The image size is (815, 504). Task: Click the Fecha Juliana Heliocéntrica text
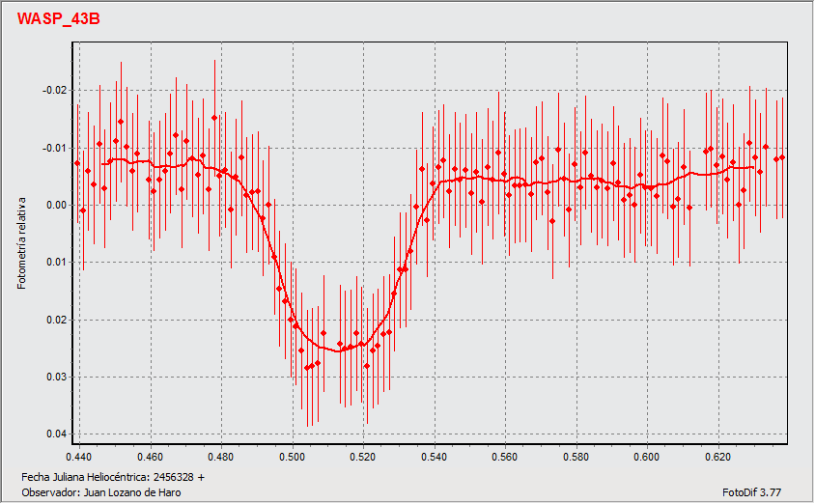pos(113,477)
